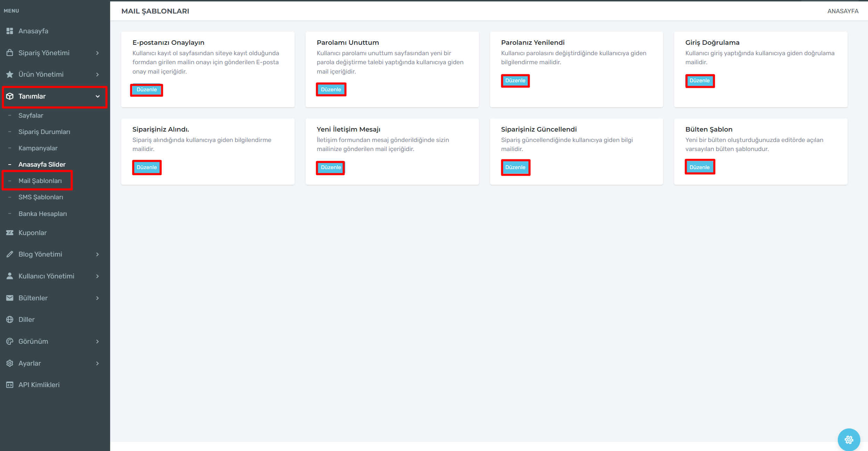Click the Diller globe icon
The width and height of the screenshot is (868, 451).
coord(10,319)
